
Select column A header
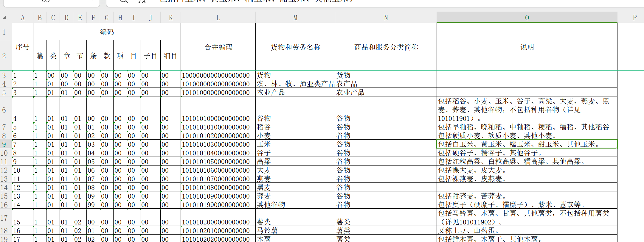pyautogui.click(x=23, y=18)
